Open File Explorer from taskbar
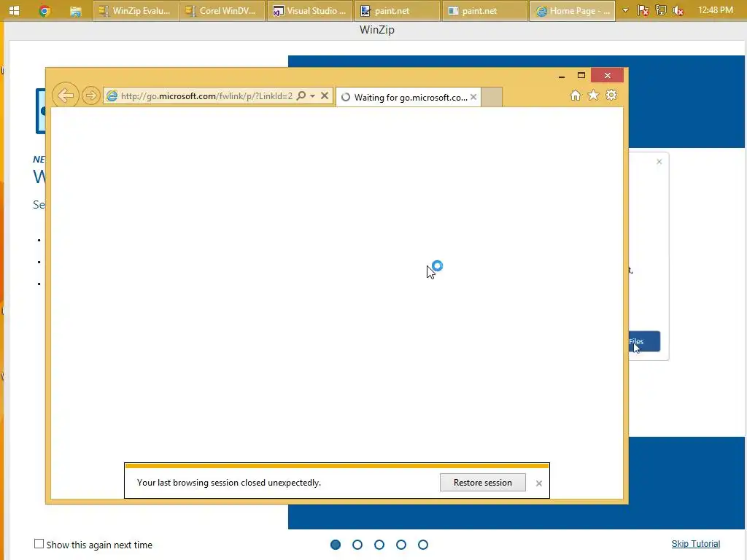Viewport: 747px width, 560px height. click(x=75, y=10)
